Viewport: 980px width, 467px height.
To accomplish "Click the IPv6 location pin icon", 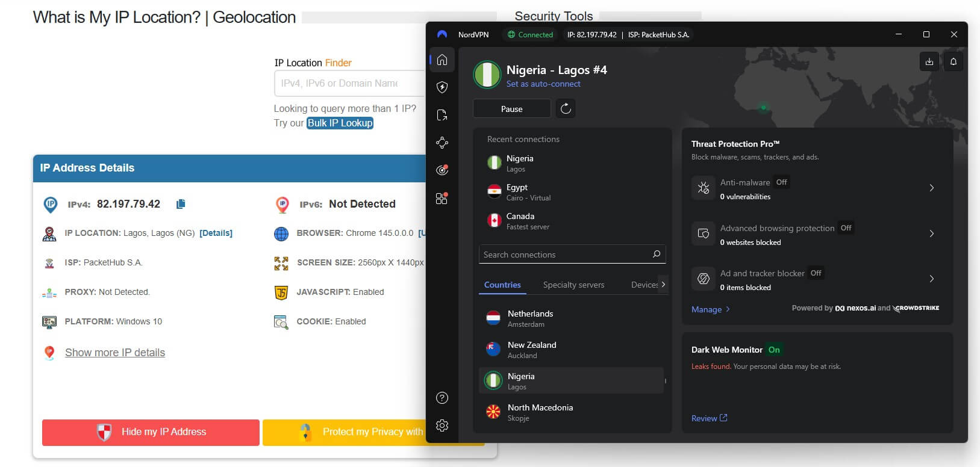I will click(x=282, y=205).
